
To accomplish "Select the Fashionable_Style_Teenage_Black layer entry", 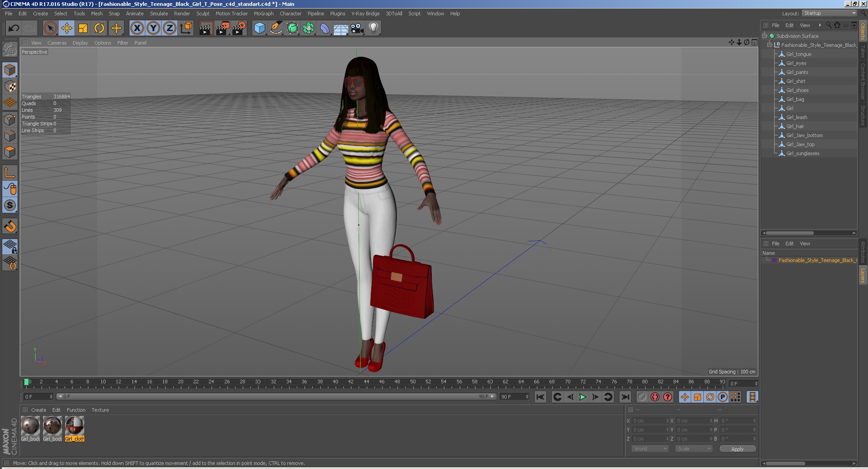I will pyautogui.click(x=817, y=260).
